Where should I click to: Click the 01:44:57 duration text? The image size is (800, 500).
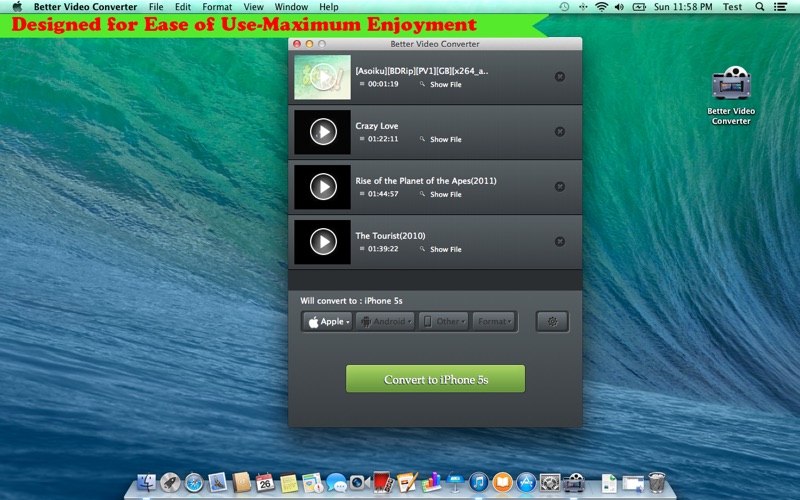[x=383, y=194]
